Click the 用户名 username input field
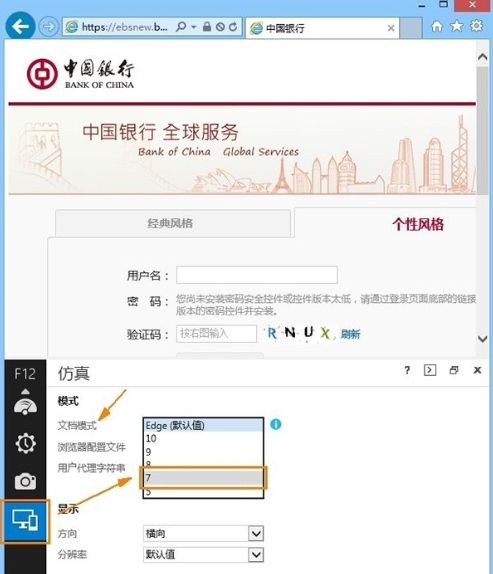 pos(257,275)
